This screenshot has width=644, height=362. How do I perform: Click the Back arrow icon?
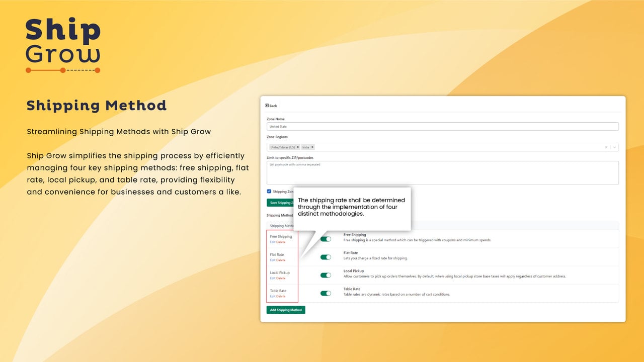pos(267,106)
